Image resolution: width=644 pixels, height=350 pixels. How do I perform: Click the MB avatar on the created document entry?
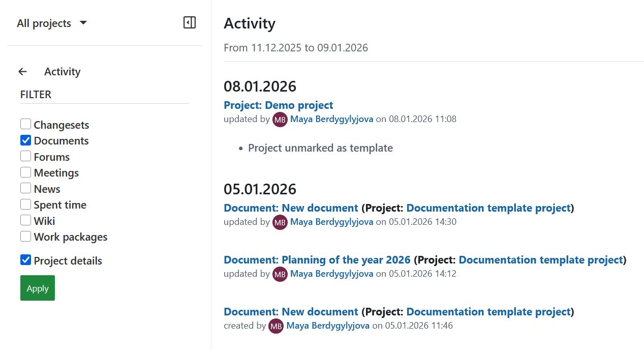pyautogui.click(x=275, y=326)
